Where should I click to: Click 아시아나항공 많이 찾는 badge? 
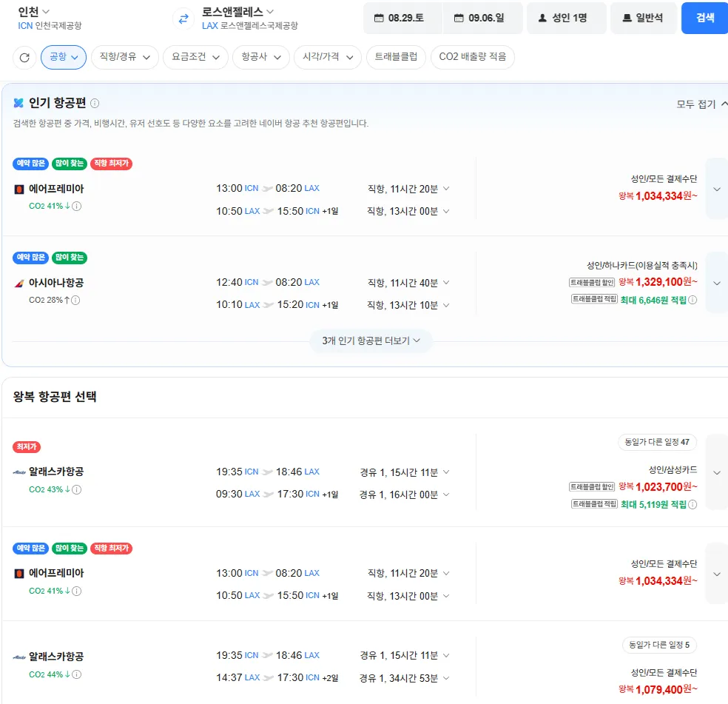(70, 258)
